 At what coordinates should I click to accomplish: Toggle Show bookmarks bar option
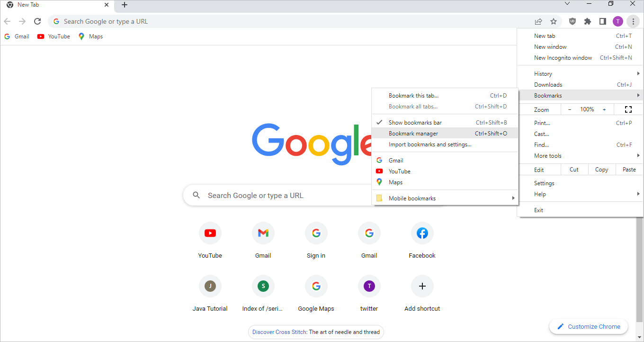(x=415, y=123)
